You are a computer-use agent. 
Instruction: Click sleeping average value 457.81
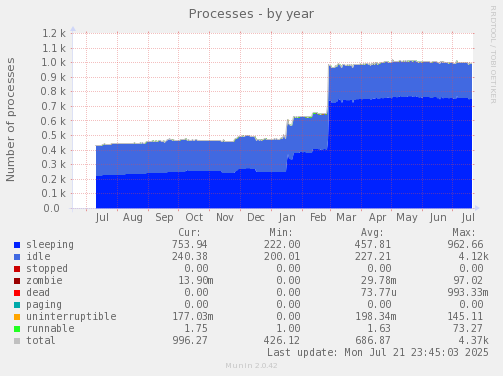373,245
